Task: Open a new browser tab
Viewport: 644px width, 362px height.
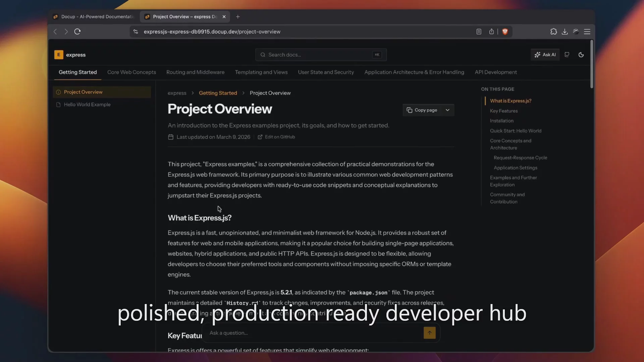Action: [238, 17]
